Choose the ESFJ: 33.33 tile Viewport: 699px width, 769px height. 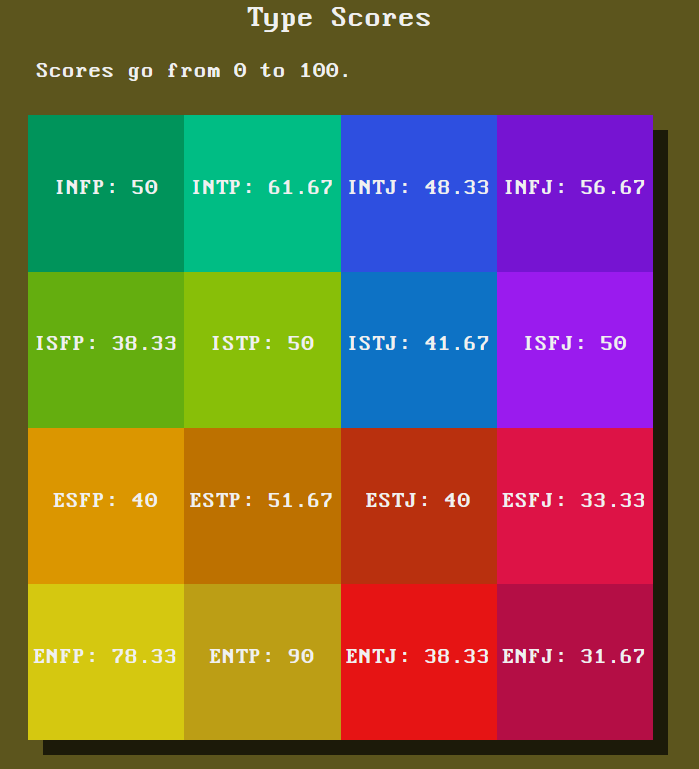point(575,506)
